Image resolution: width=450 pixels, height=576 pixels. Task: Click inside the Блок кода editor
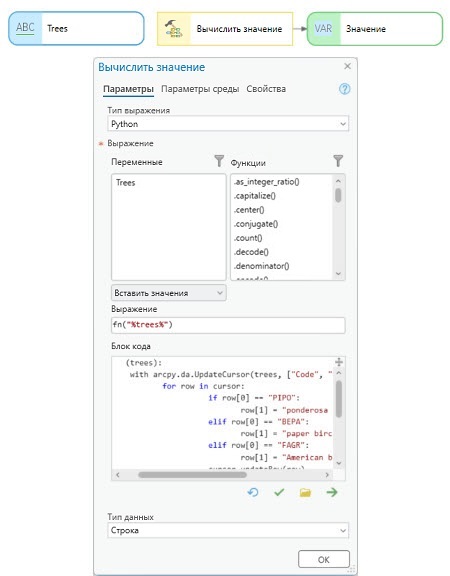click(x=222, y=413)
